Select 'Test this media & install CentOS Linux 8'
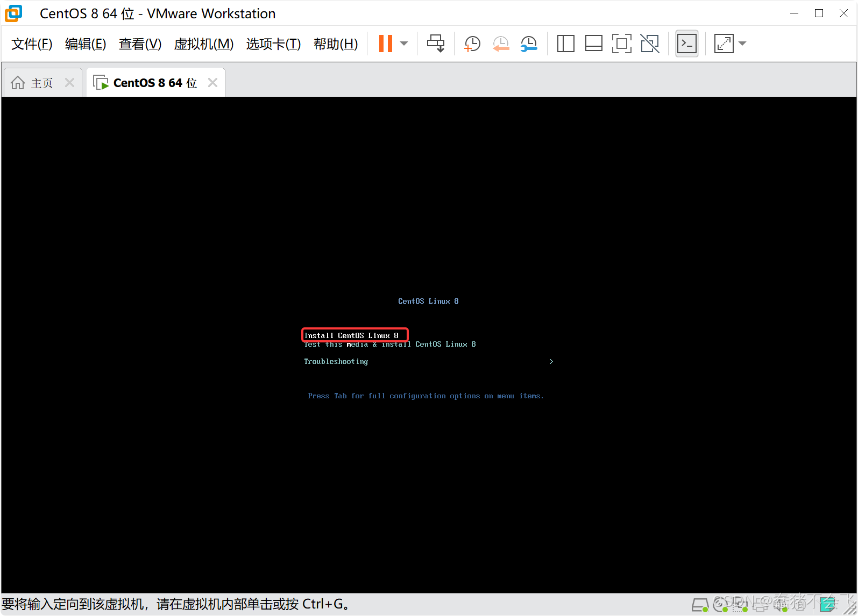Screen dimensions: 858x616 click(x=390, y=345)
